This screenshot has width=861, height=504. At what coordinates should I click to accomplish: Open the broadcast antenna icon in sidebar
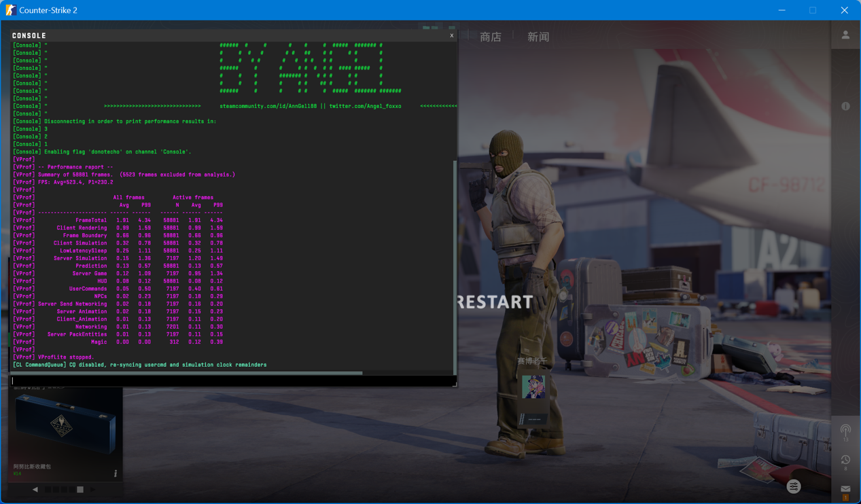(845, 430)
